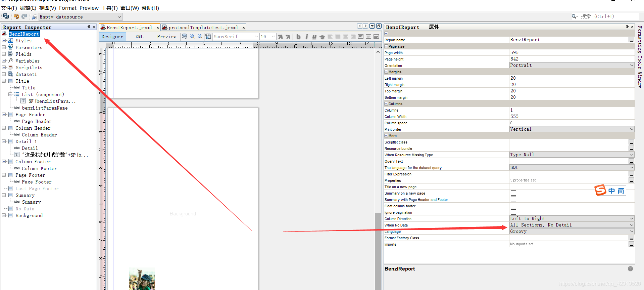Image resolution: width=644 pixels, height=290 pixels.
Task: Open the When No Data dropdown
Action: point(572,225)
